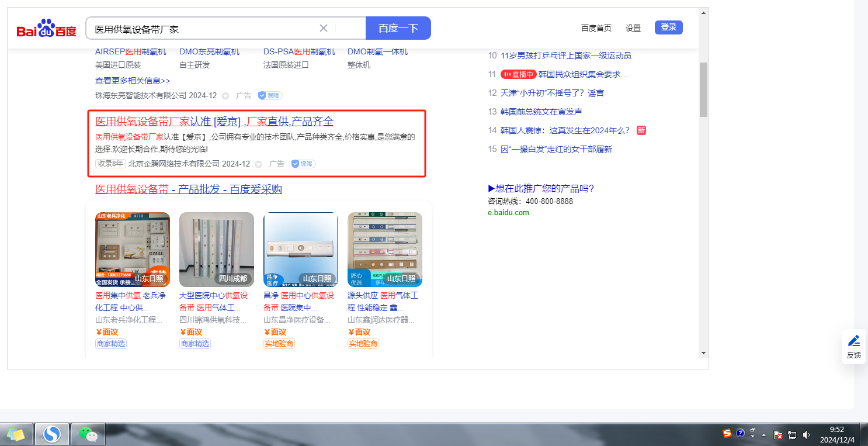The image size is (868, 446).
Task: Click the 反馈 feedback button
Action: pyautogui.click(x=853, y=347)
